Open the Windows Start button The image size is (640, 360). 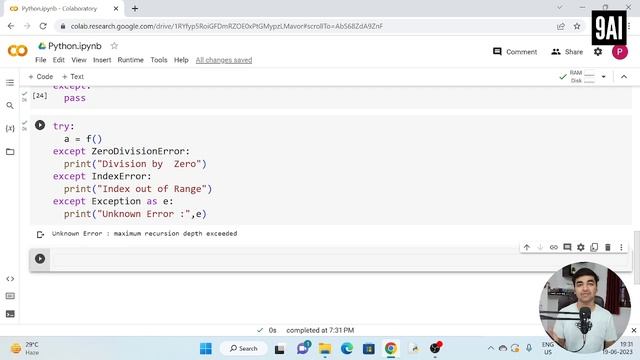point(206,349)
